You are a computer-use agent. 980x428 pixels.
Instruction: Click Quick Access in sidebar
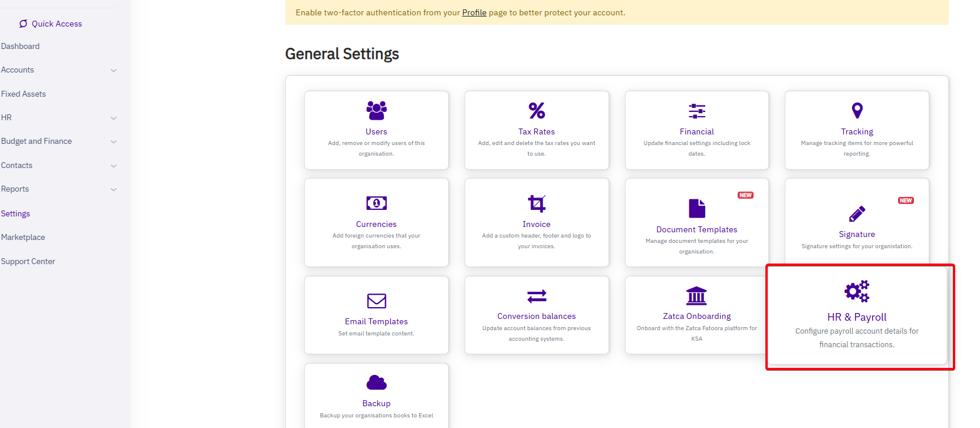[57, 24]
